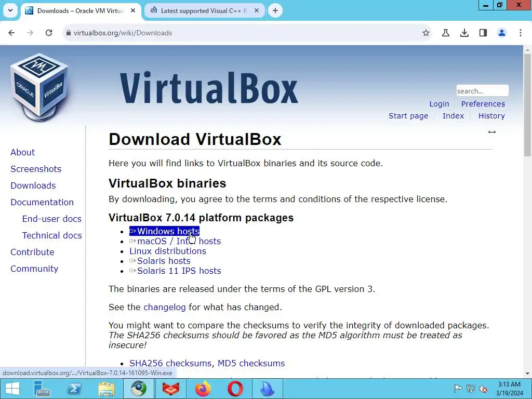Open the browser downloads panel
Screen dimensions: 532x399
pyautogui.click(x=464, y=33)
